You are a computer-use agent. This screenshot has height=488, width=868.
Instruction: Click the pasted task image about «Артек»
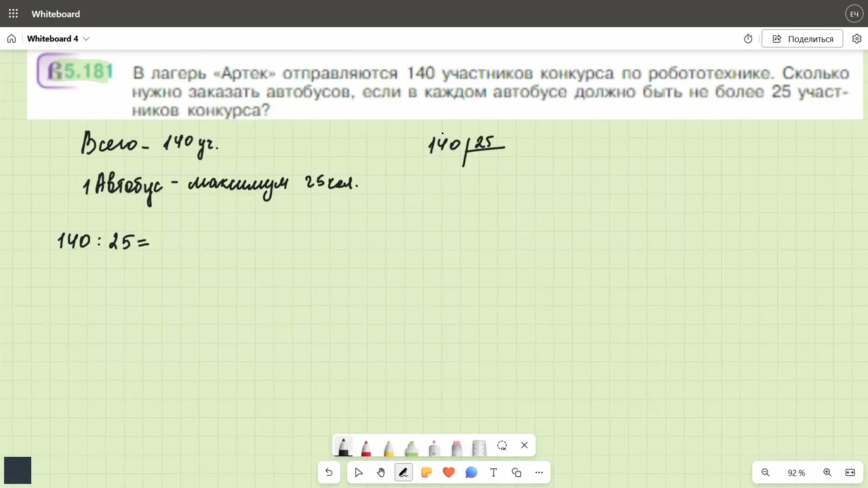[445, 85]
